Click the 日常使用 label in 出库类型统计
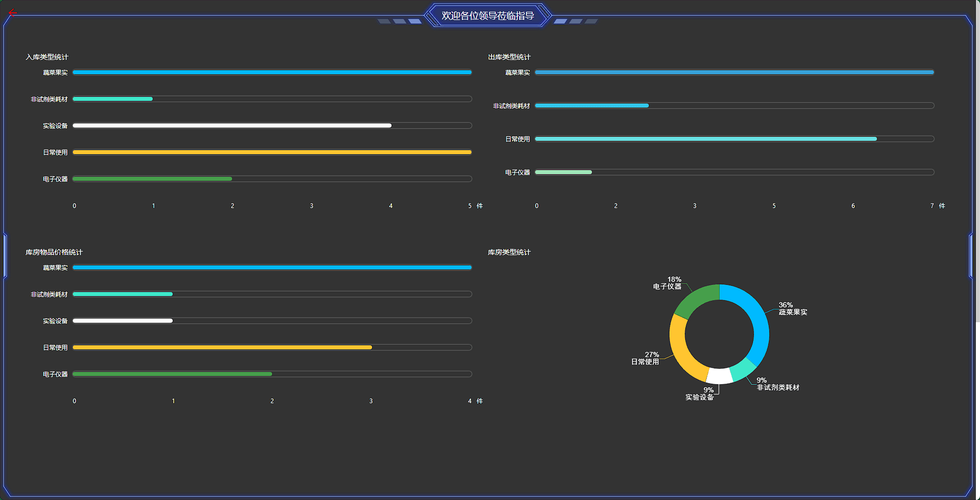 coord(518,139)
